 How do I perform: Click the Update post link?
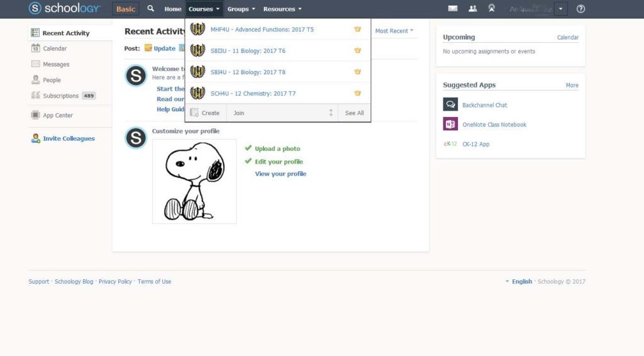pos(165,48)
